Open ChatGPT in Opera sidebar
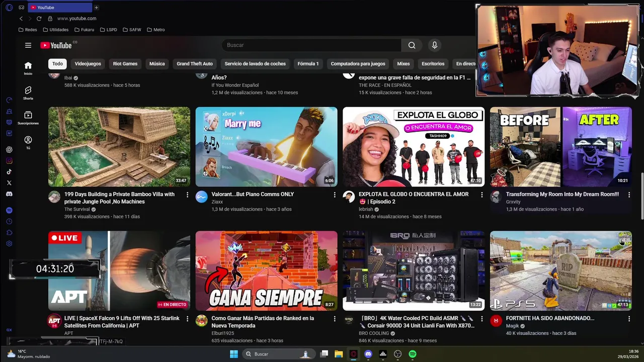The image size is (644, 362). click(x=9, y=150)
